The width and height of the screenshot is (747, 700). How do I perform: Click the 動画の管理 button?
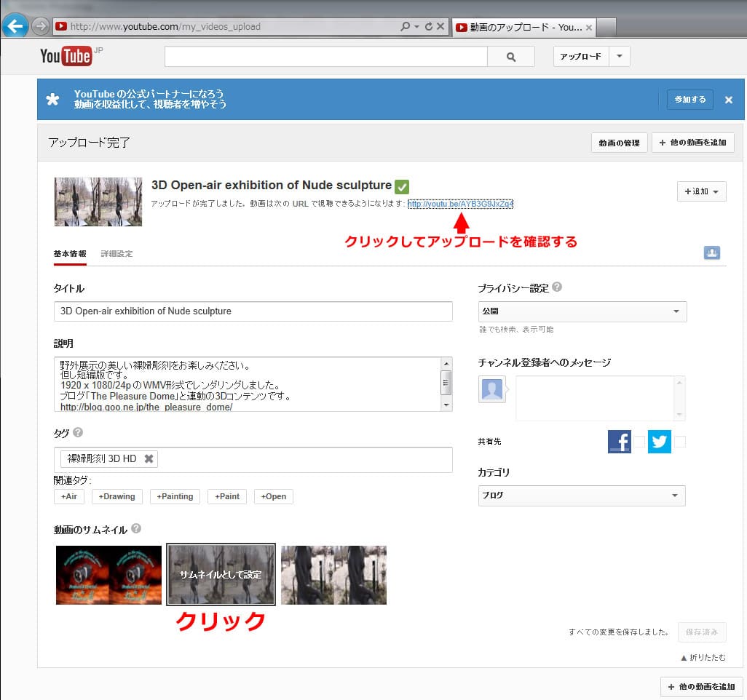click(618, 143)
